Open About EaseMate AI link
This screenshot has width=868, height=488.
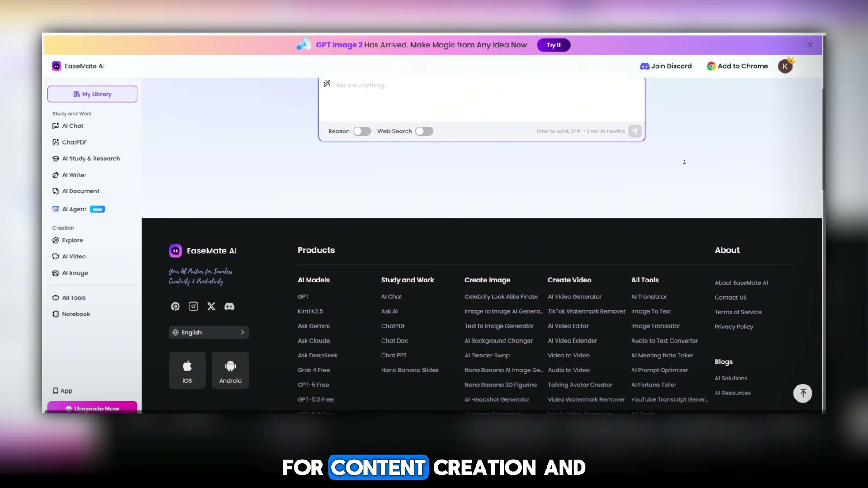(x=741, y=283)
